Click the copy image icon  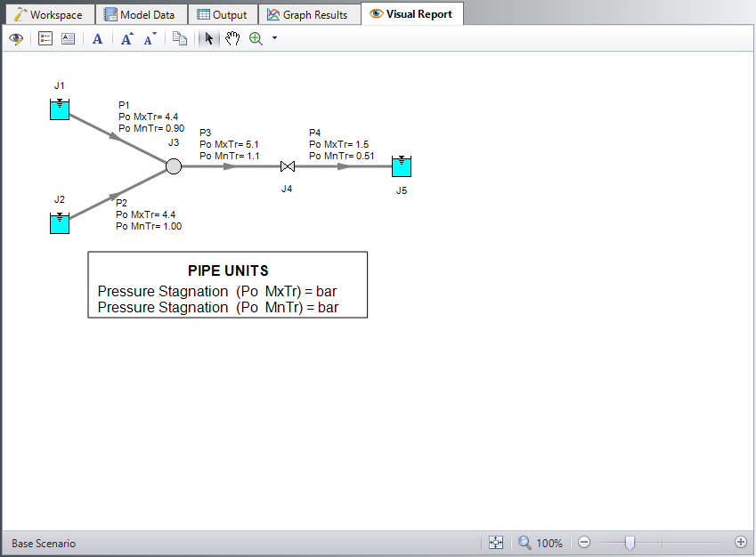coord(179,38)
